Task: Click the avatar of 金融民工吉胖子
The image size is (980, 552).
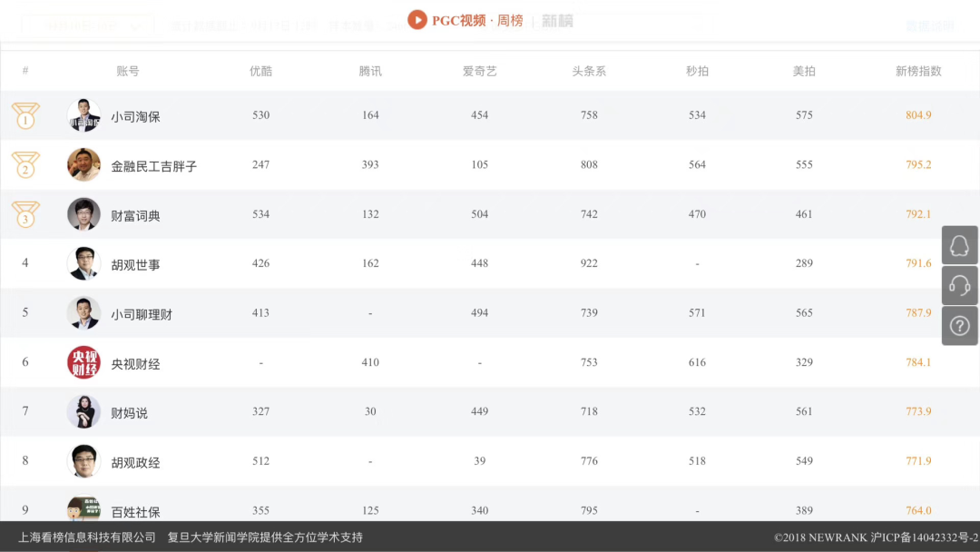Action: [83, 165]
